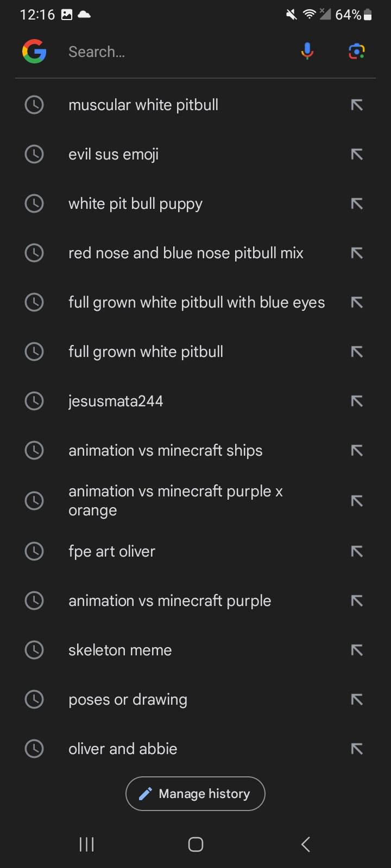
Task: Tap the microphone voice search icon
Action: [307, 52]
